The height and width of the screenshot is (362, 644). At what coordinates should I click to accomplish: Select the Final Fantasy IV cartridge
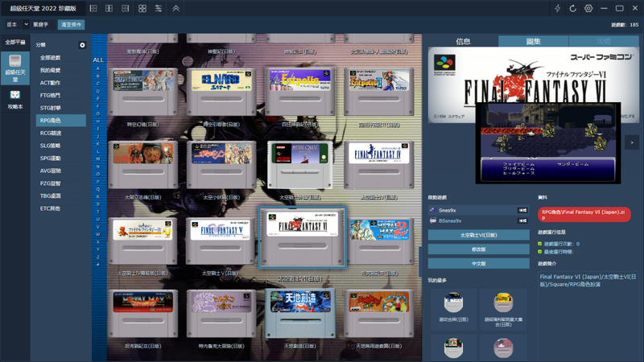pyautogui.click(x=378, y=165)
